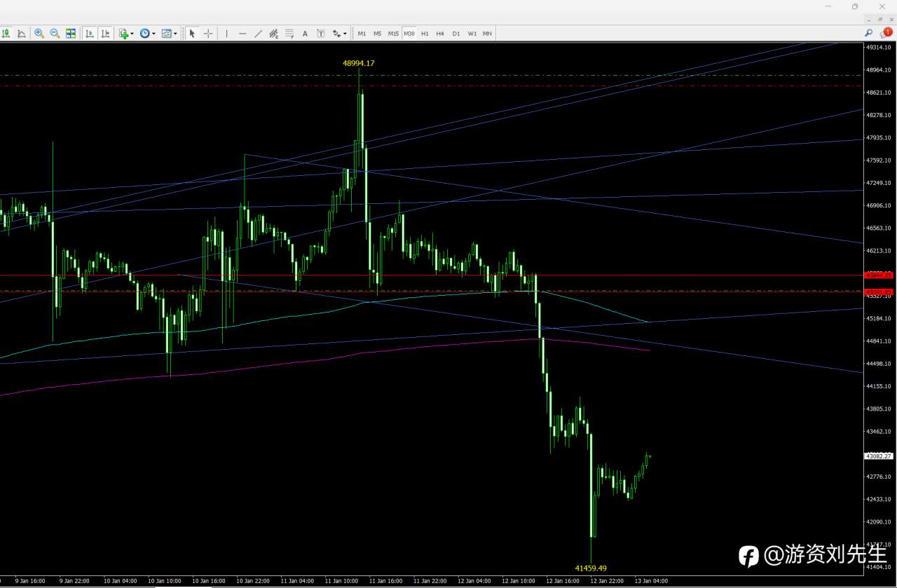Screen dimensions: 897x588
Task: Open the periods clock icon
Action: tap(145, 33)
